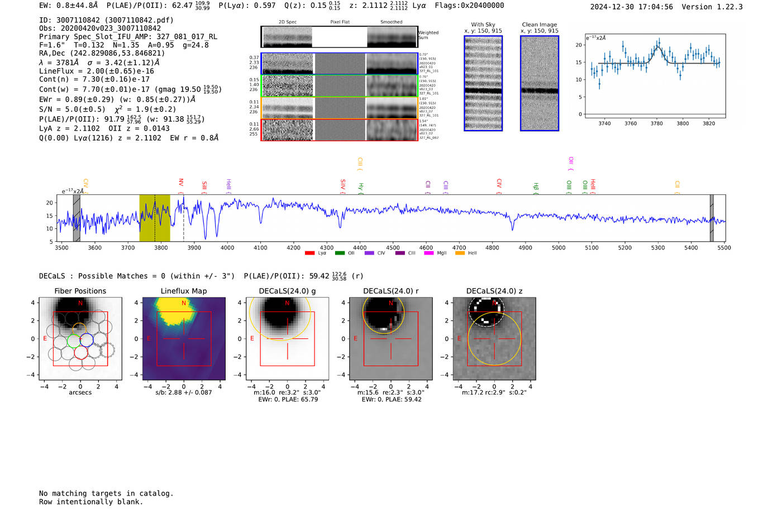Click the orange-bordered fiber 2D spectrum row
The image size is (782, 532).
click(339, 108)
